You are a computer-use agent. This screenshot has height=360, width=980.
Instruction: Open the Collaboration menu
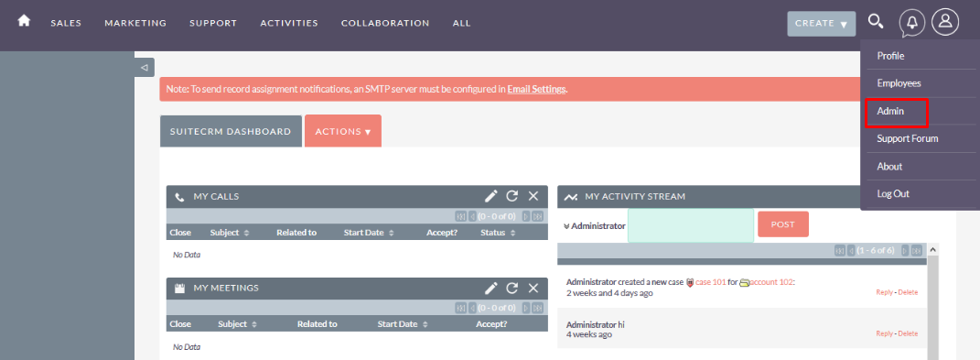click(385, 23)
